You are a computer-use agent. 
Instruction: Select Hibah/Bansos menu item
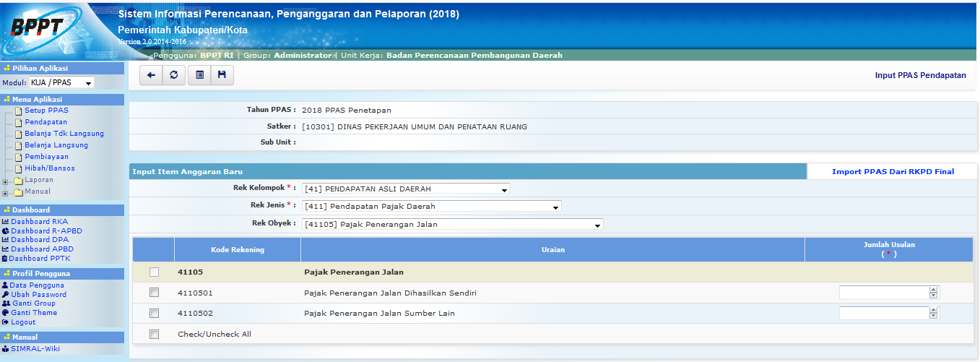49,168
